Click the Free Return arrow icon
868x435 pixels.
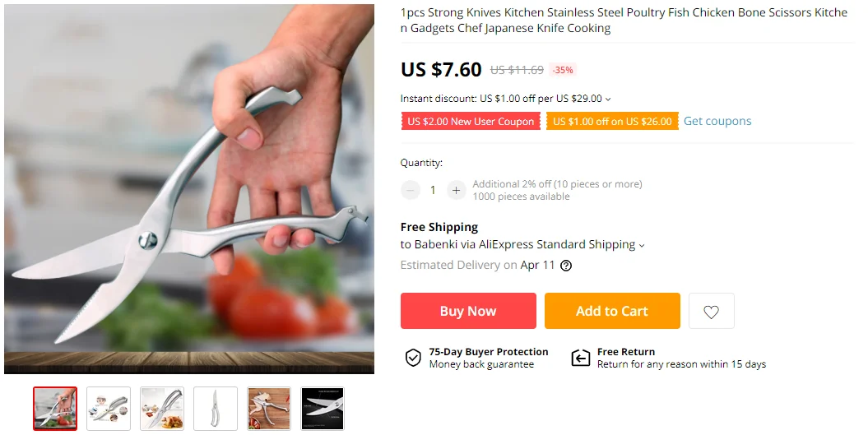click(x=581, y=358)
